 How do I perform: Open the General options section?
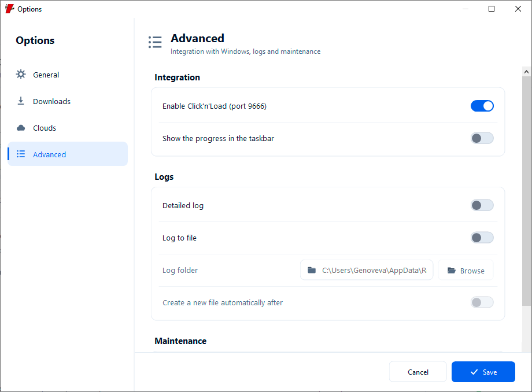click(x=68, y=75)
